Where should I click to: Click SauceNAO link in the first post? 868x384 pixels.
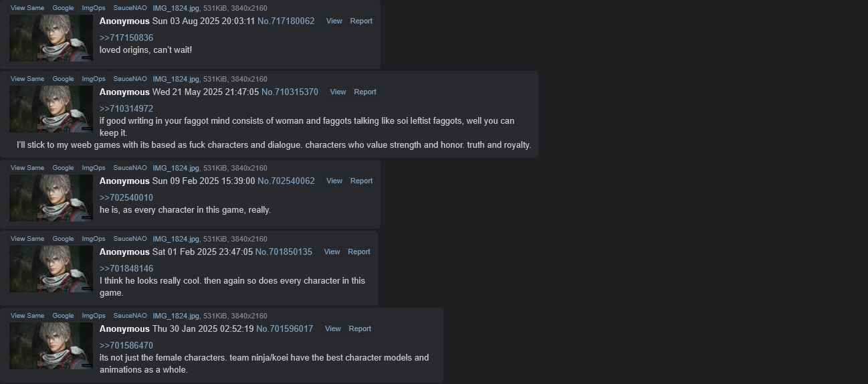(130, 8)
